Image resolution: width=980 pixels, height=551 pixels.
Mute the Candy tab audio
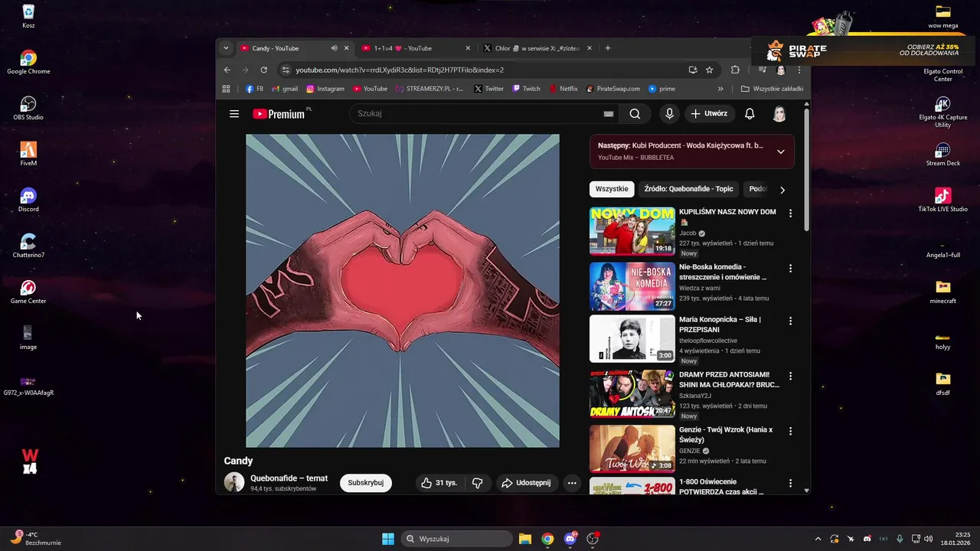coord(334,48)
